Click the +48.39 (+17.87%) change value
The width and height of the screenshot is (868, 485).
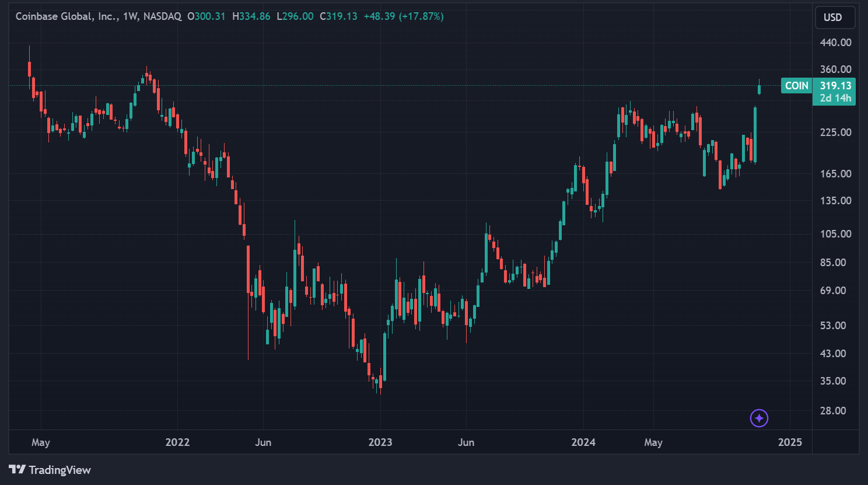[x=404, y=16]
